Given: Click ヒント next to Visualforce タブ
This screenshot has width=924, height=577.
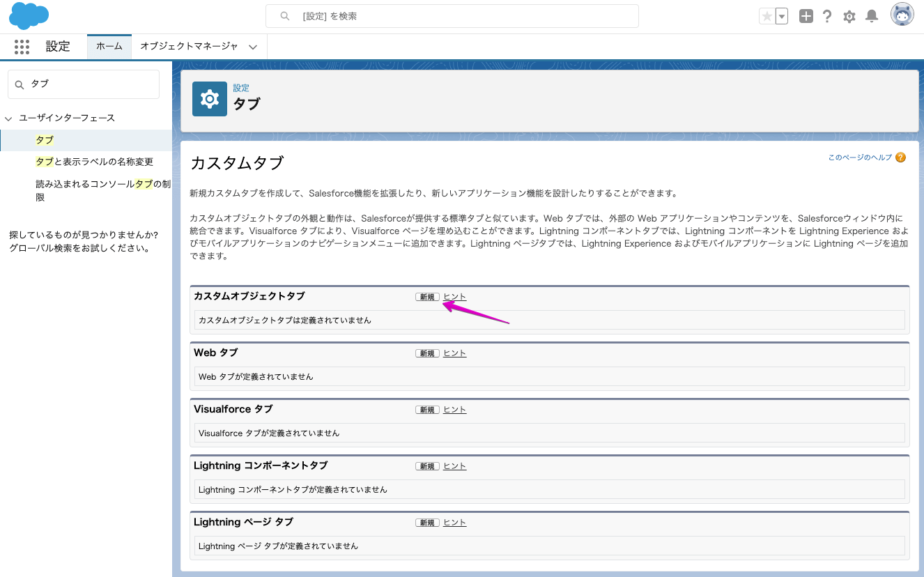Looking at the screenshot, I should 455,410.
